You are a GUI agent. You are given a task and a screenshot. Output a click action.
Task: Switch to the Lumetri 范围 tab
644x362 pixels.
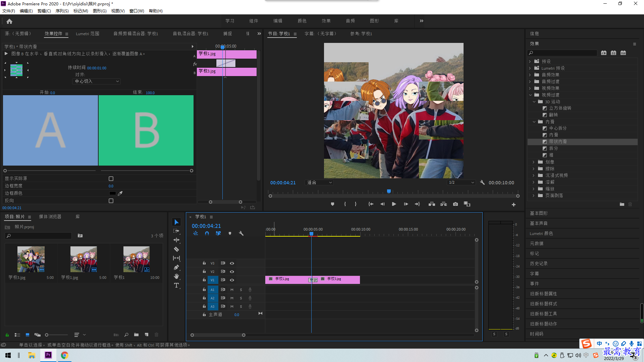point(88,34)
